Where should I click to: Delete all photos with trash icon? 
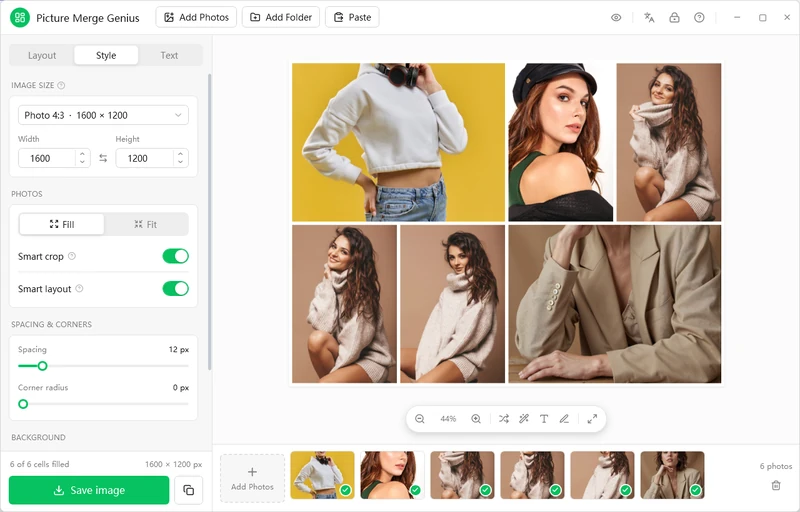(776, 485)
